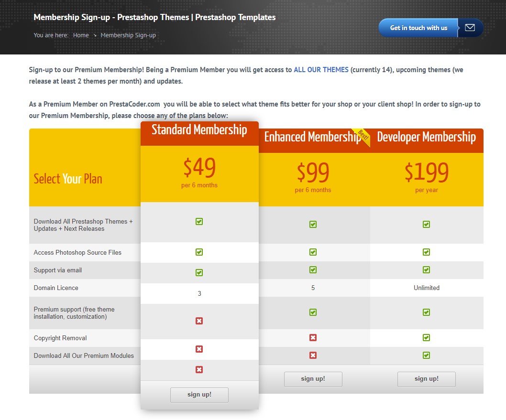Click the 'Membership Sign-up' breadcrumb item

128,35
